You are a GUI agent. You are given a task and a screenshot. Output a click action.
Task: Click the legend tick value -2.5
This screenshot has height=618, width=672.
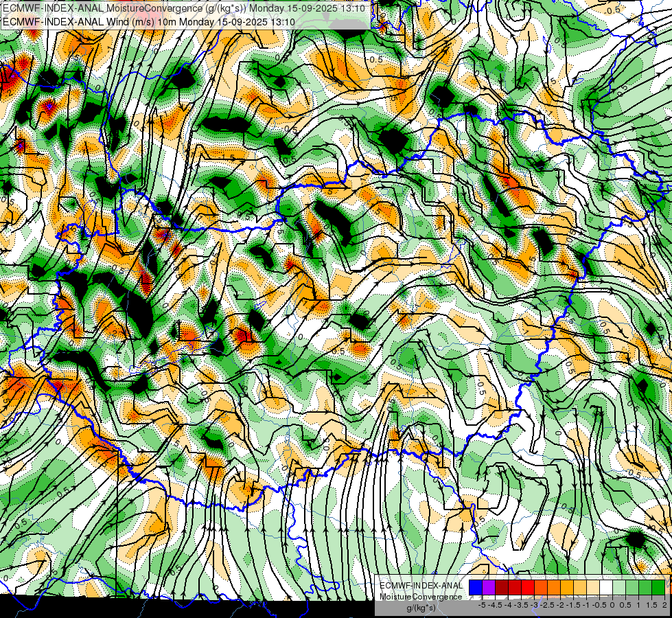click(x=547, y=605)
